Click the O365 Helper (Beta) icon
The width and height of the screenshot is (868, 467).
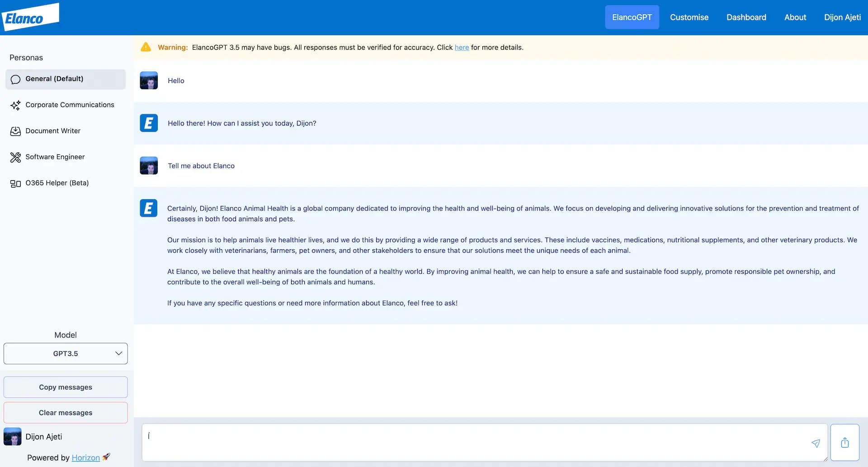point(15,183)
